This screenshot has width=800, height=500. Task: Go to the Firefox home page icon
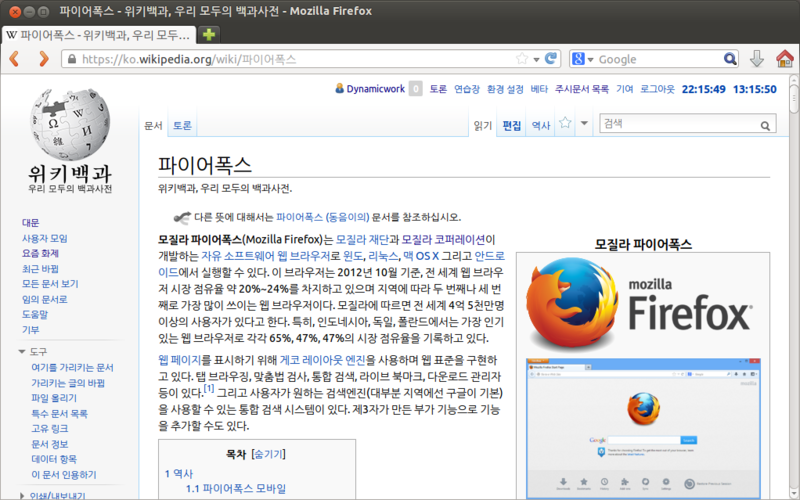[x=785, y=59]
